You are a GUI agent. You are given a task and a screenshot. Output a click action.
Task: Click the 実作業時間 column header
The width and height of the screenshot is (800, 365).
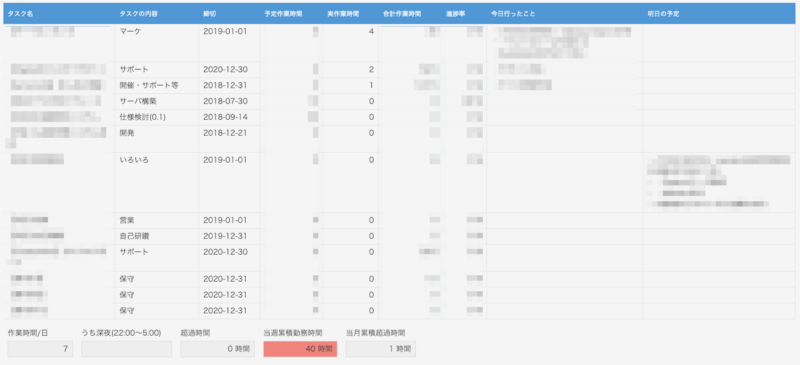pos(342,14)
